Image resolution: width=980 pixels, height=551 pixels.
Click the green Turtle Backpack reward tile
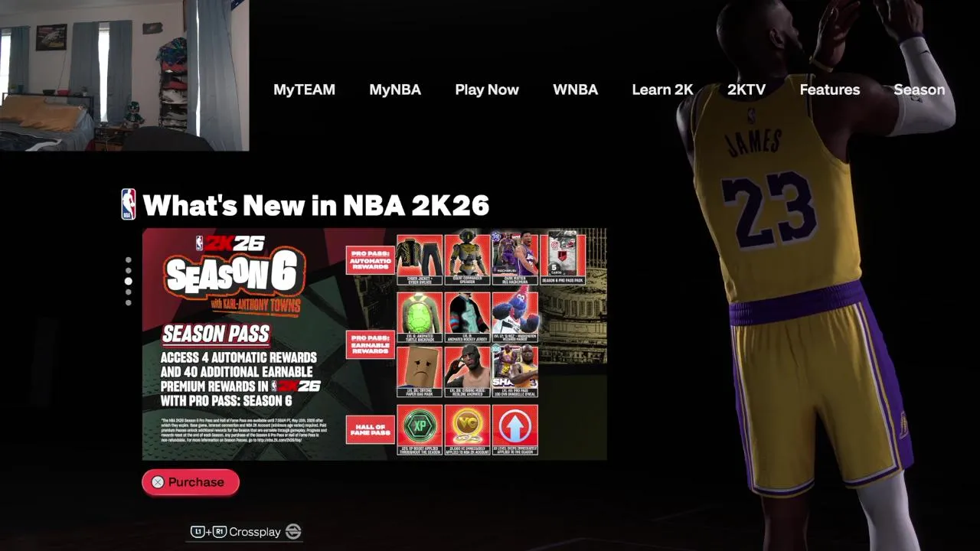pos(420,317)
